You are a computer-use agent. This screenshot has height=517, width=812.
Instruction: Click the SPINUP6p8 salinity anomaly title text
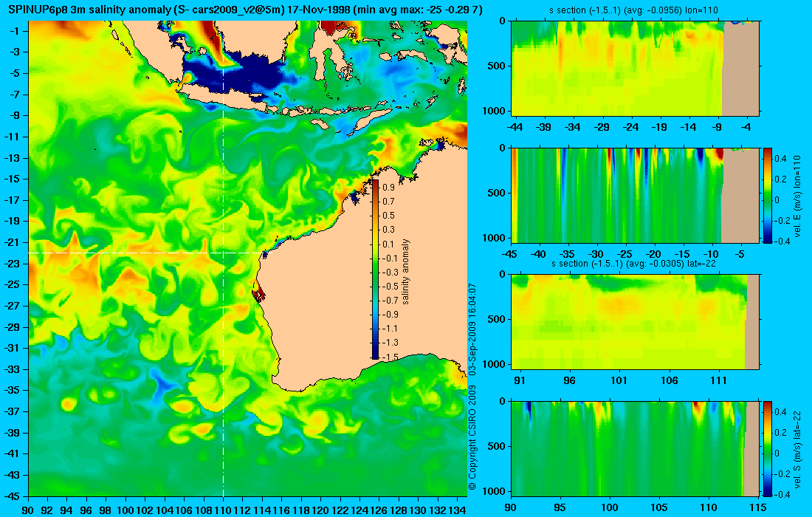coord(246,8)
